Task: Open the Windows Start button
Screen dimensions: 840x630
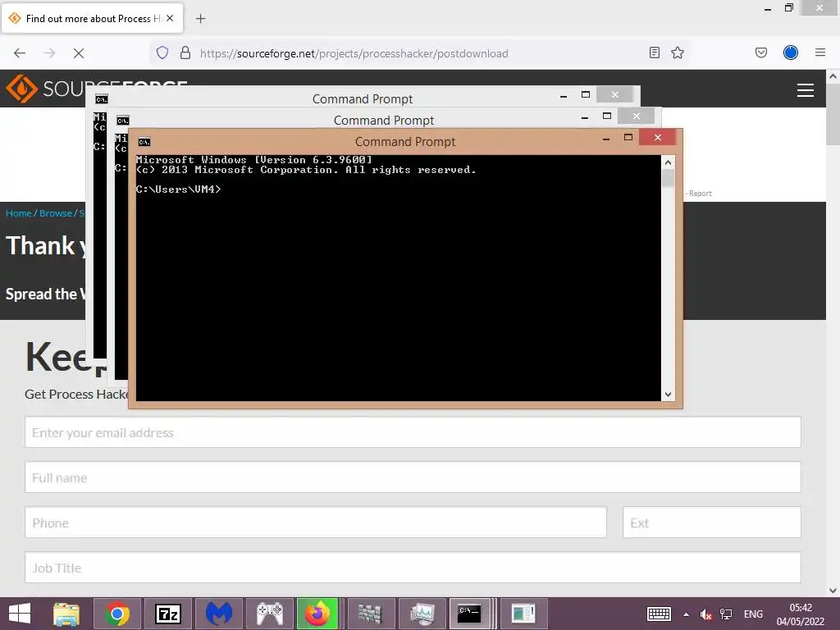Action: pyautogui.click(x=20, y=614)
